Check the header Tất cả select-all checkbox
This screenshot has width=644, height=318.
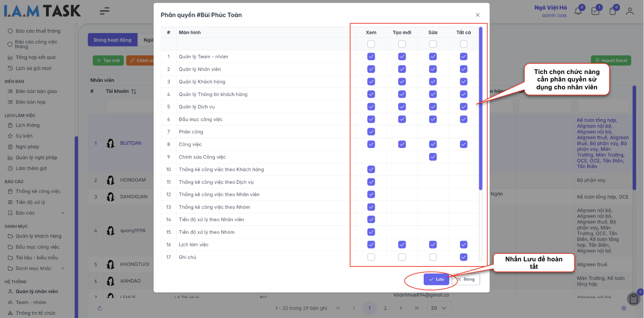463,44
